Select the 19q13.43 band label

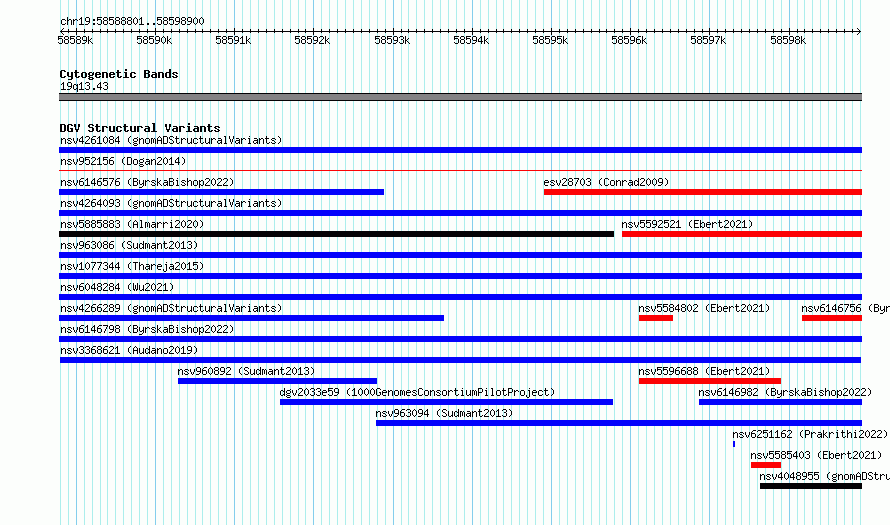tap(84, 86)
